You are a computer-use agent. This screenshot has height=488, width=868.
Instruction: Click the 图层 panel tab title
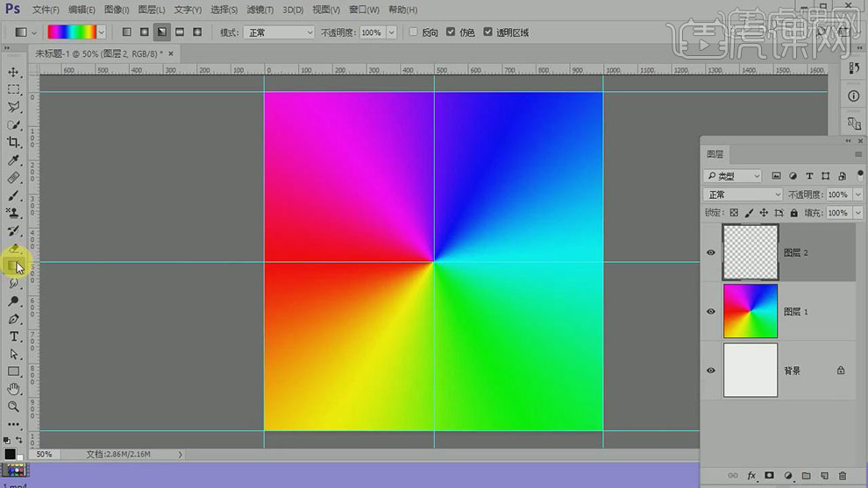point(715,154)
